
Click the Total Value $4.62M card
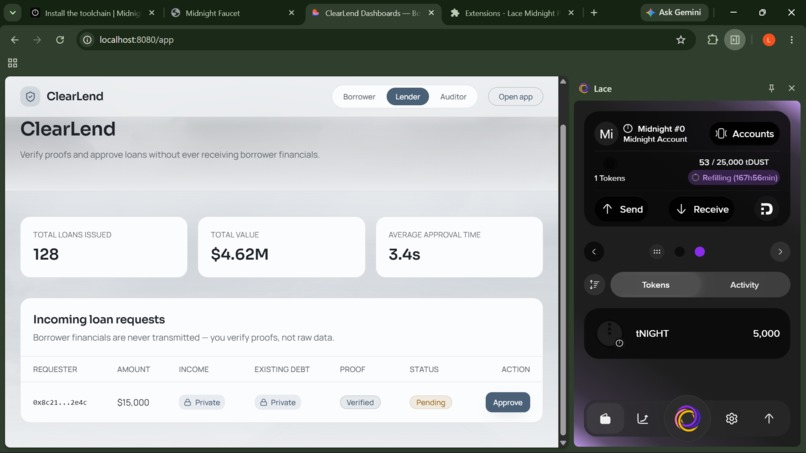coord(281,247)
